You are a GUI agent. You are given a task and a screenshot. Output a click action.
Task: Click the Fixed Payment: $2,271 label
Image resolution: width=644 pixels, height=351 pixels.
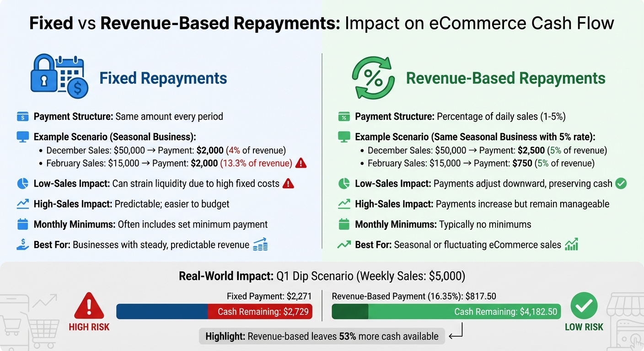(x=269, y=296)
